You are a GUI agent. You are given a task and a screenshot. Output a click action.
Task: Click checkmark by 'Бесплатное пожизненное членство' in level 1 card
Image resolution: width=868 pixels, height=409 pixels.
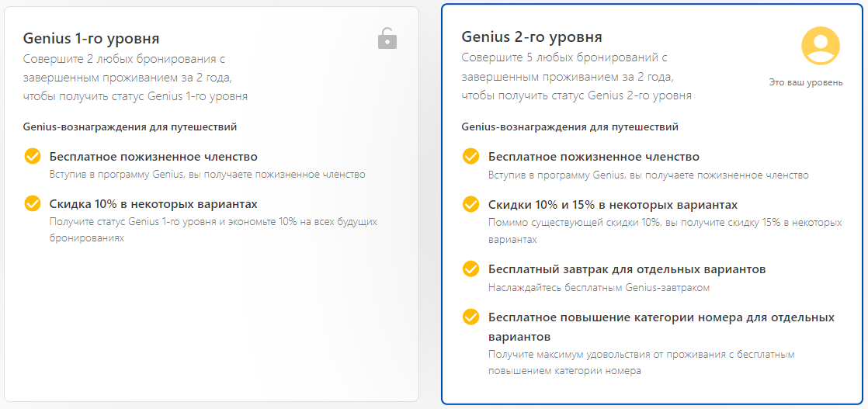pos(33,156)
